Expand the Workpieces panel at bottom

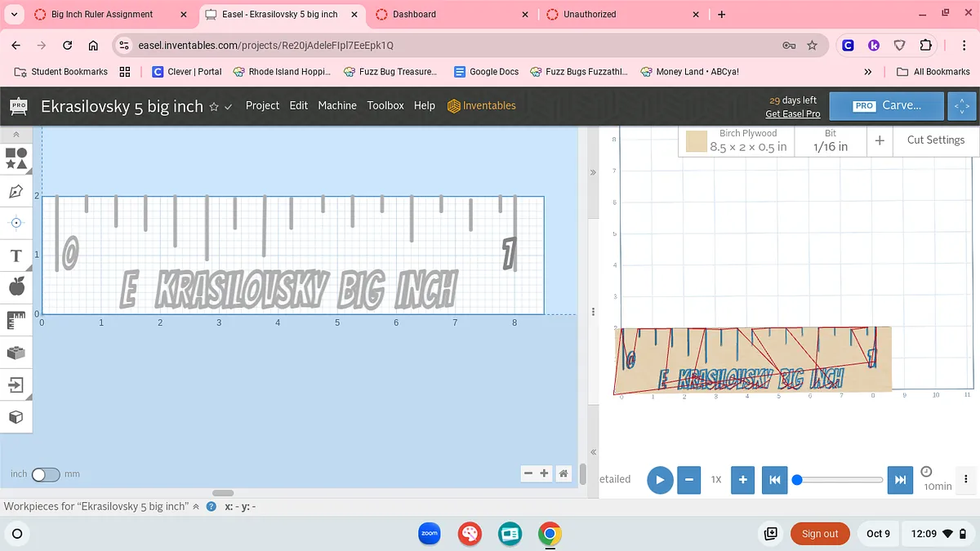click(196, 507)
